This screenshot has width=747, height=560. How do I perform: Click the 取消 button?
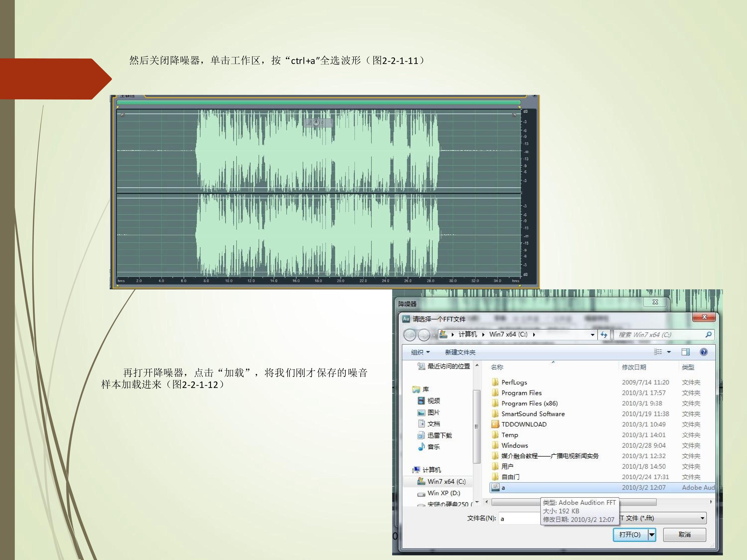(684, 534)
